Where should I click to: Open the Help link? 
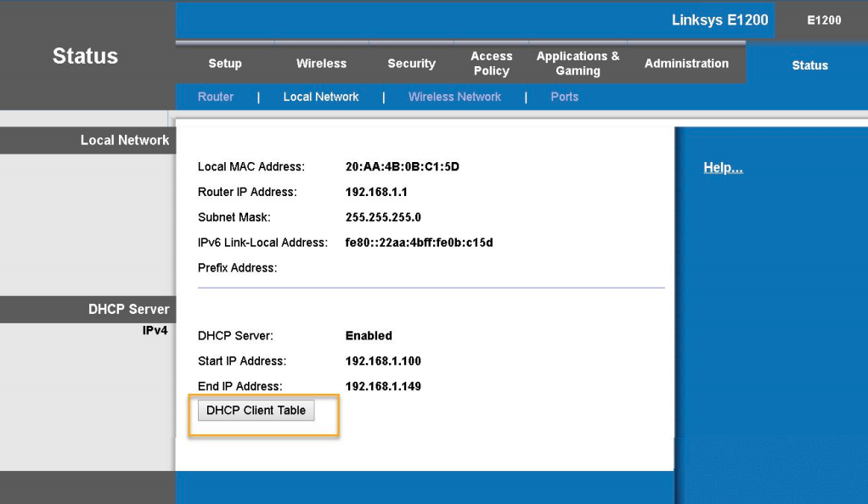pos(723,168)
